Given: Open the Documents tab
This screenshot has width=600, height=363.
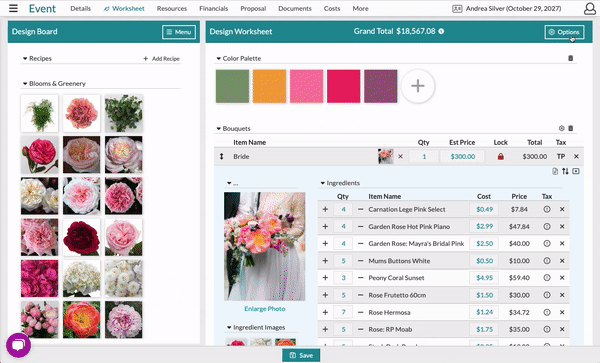Looking at the screenshot, I should pos(295,8).
